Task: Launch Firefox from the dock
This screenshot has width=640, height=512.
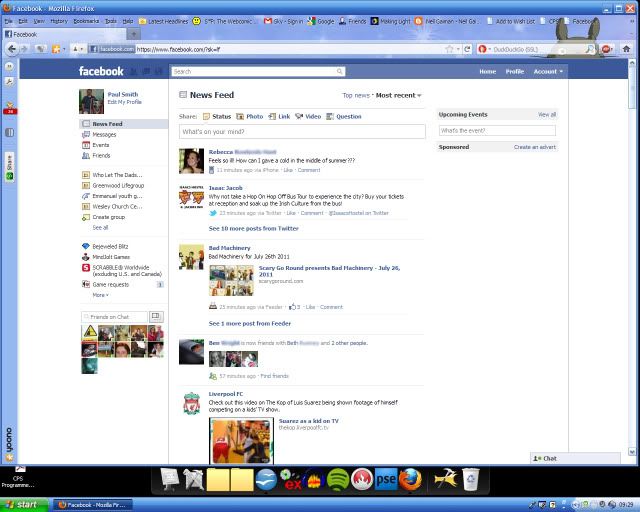Action: tap(410, 479)
